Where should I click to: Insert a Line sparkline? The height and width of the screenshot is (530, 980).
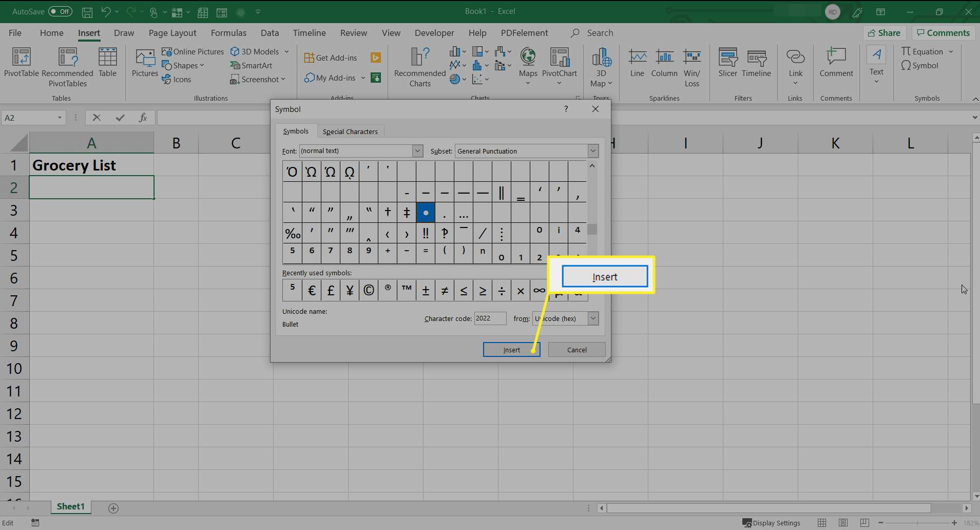click(637, 63)
